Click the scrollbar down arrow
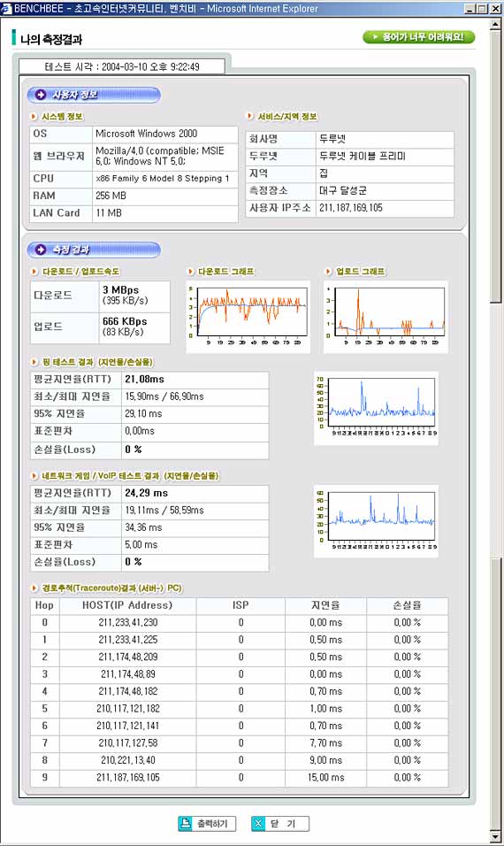 click(x=496, y=836)
